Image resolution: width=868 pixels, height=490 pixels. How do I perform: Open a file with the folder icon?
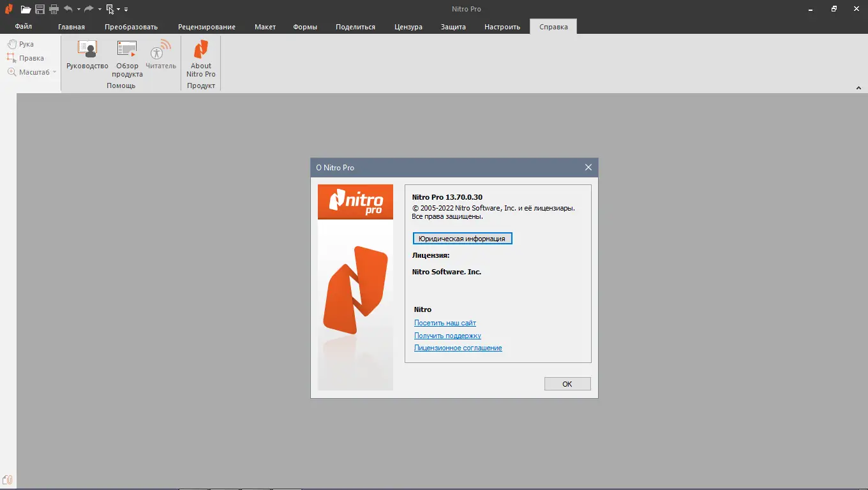pos(26,9)
